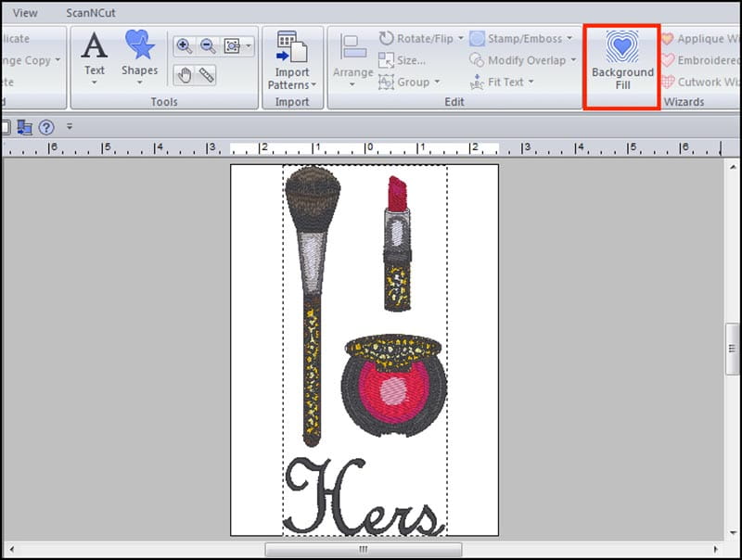Open the Stamp/Emboss menu
The width and height of the screenshot is (742, 560).
521,38
